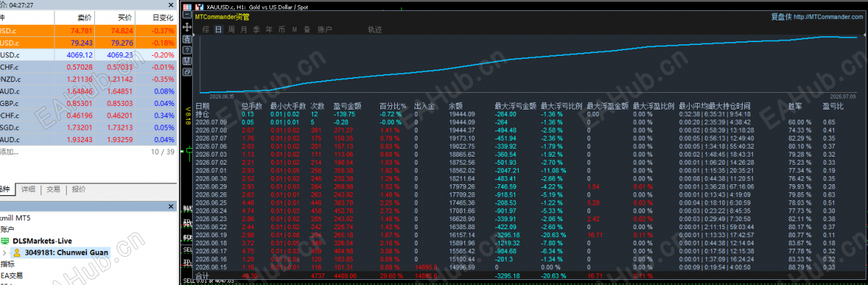Switch to the 月 monthly tab
This screenshot has height=285, width=868.
click(243, 30)
